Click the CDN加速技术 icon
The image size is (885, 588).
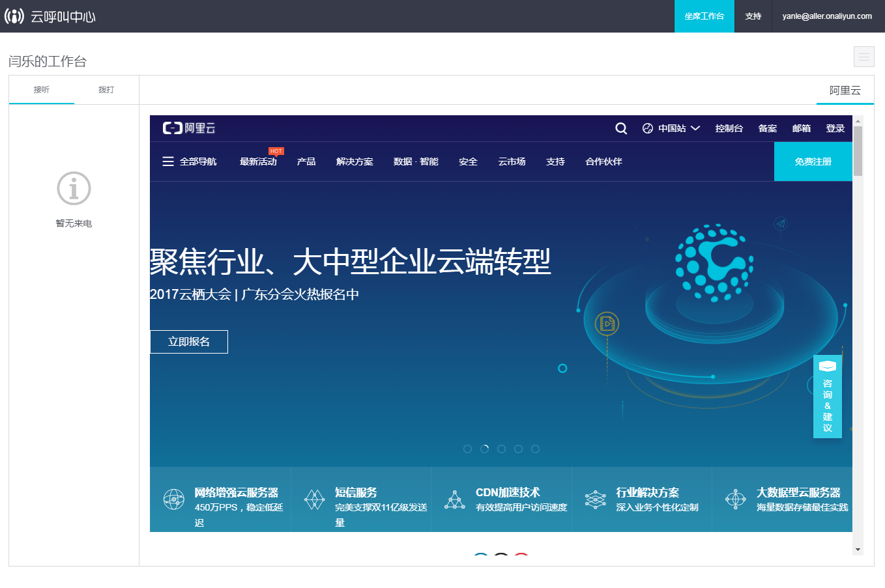click(x=455, y=499)
